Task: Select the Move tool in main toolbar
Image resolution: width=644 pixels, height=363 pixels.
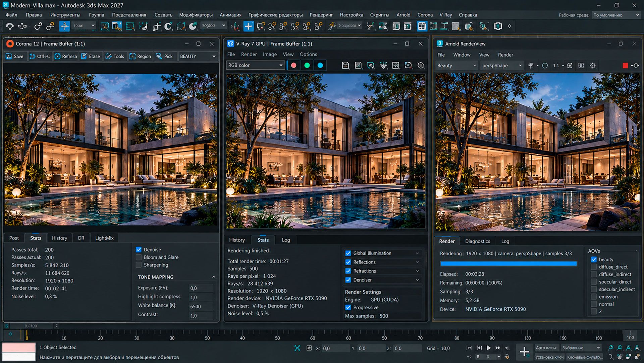Action: tap(64, 26)
